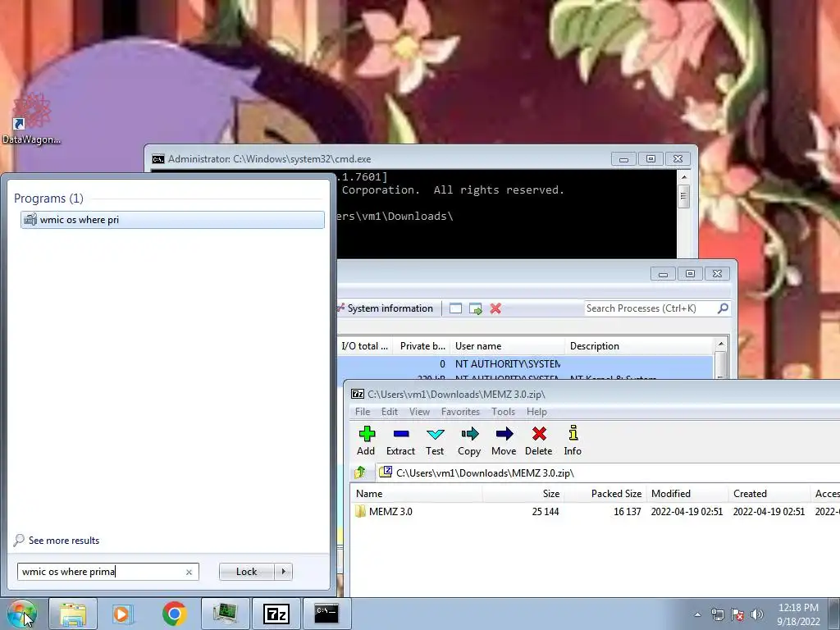840x630 pixels.
Task: Sort 7-Zip list by Packed Size column
Action: pyautogui.click(x=605, y=493)
